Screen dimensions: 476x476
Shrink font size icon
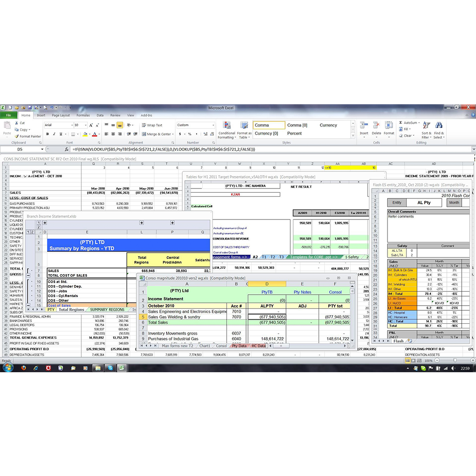tap(97, 125)
